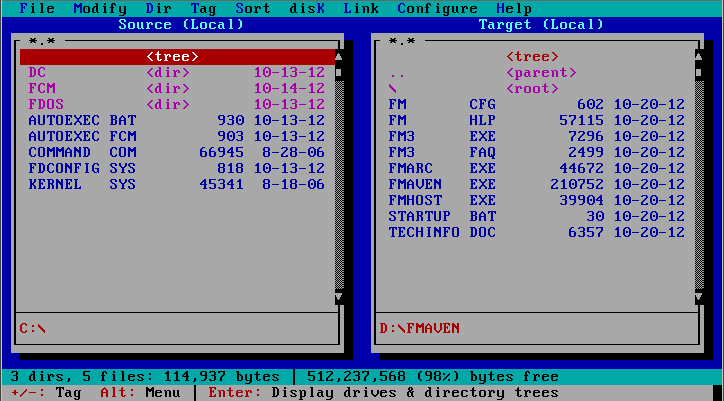The height and width of the screenshot is (401, 724).
Task: Click Source panel scrollbar up arrow
Action: pos(339,57)
